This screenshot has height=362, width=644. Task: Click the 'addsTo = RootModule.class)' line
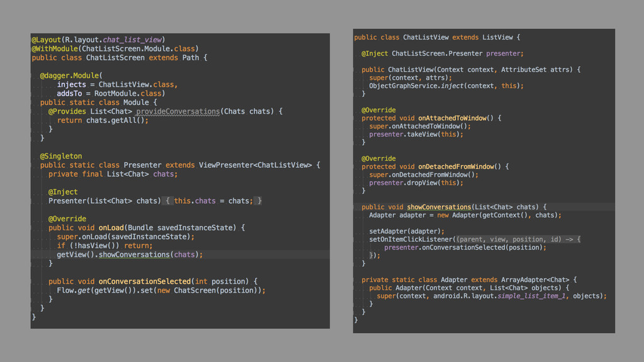pyautogui.click(x=111, y=94)
